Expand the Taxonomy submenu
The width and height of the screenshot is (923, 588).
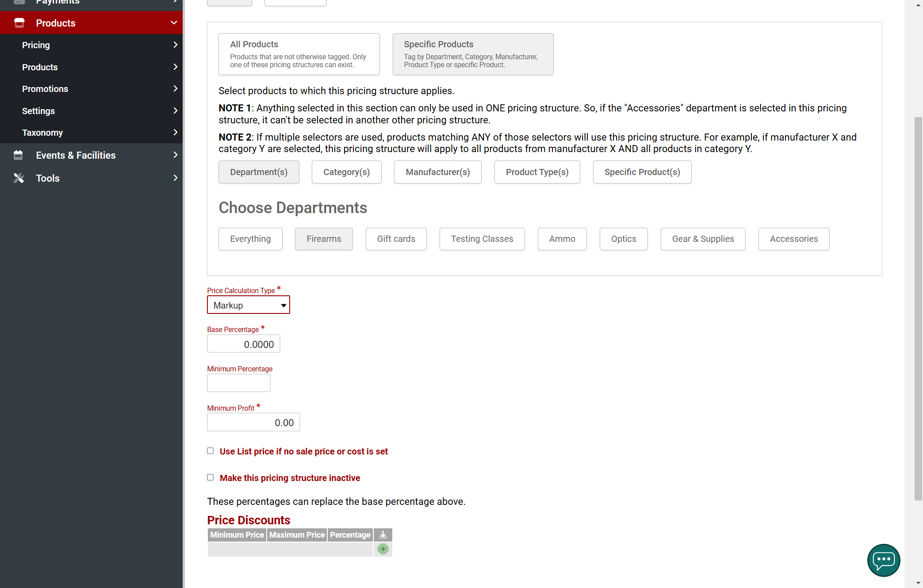pos(175,132)
